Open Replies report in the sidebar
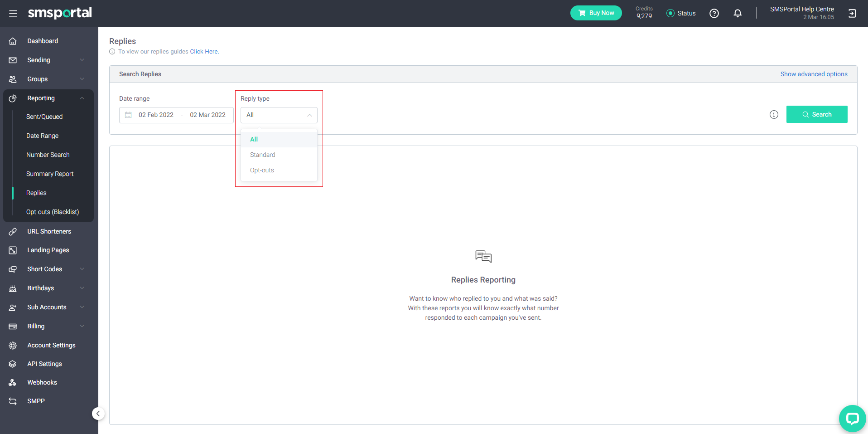The width and height of the screenshot is (868, 434). tap(36, 193)
